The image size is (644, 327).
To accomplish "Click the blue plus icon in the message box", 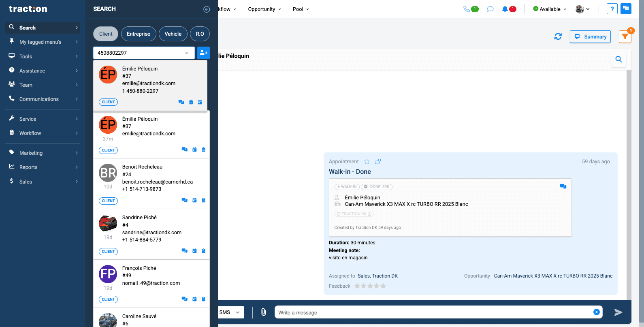I will (x=596, y=312).
